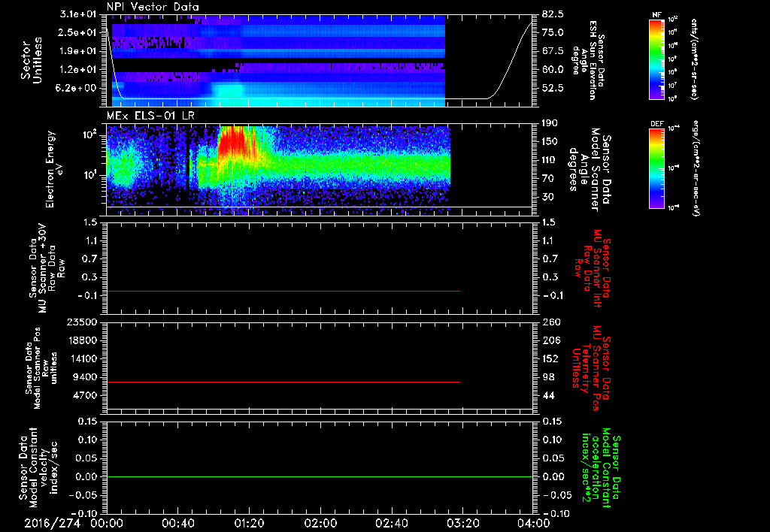Click the rising white sun elevation curve
This screenshot has height=532, width=770.
[511, 60]
